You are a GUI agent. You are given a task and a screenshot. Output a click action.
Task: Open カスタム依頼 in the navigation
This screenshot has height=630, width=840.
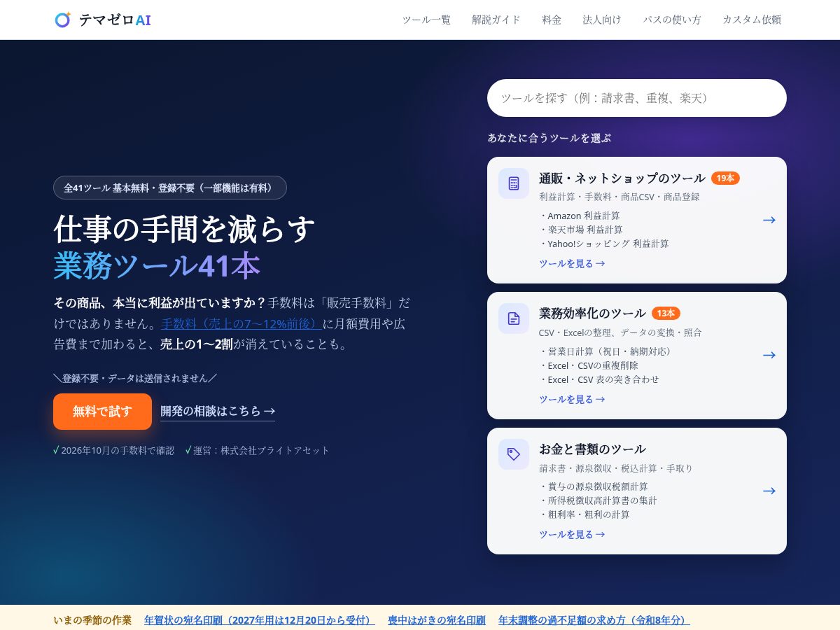752,20
